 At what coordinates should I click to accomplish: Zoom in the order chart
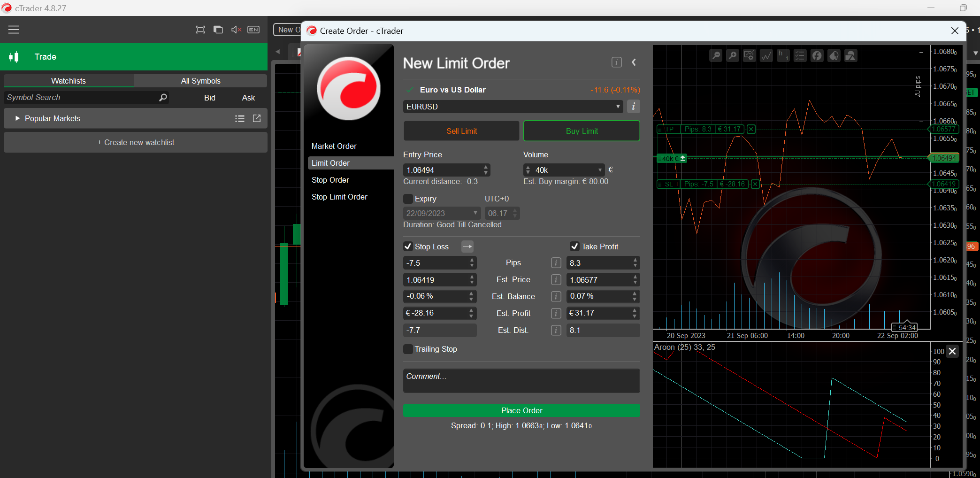[733, 56]
